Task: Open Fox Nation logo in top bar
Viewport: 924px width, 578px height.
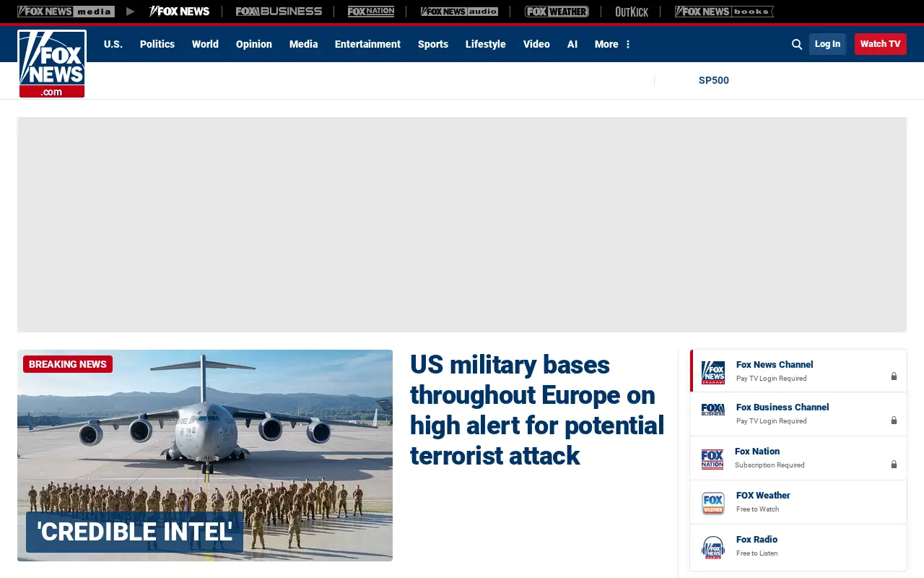Action: coord(371,12)
